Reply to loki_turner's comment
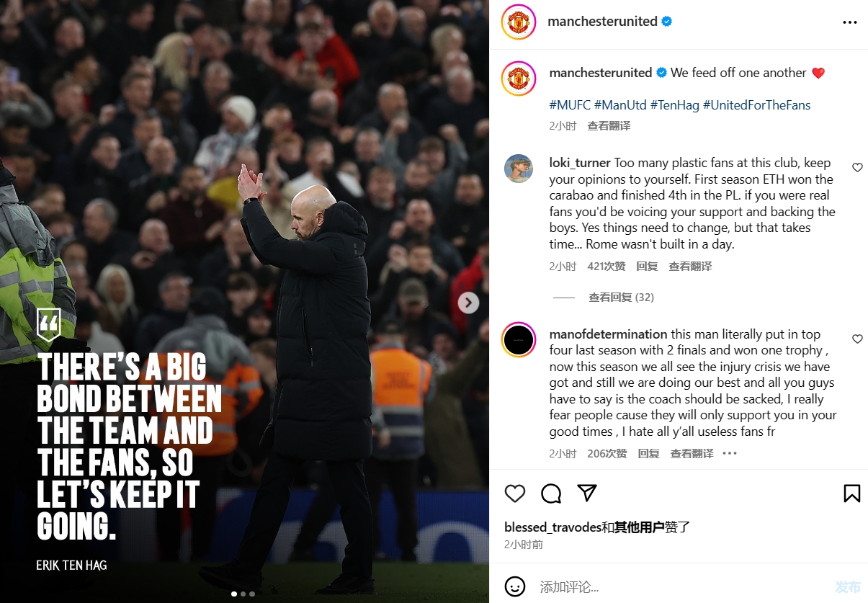 (647, 267)
